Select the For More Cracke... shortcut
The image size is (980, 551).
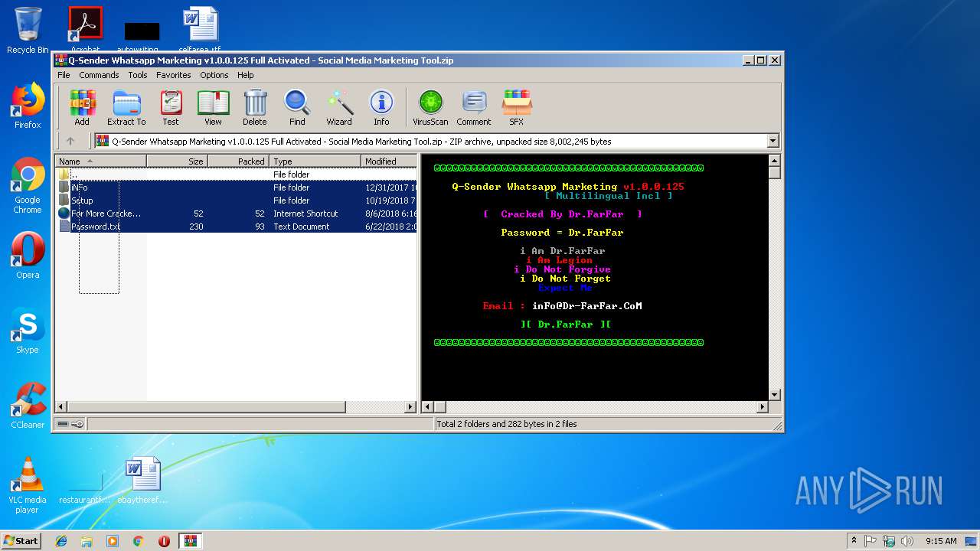tap(237, 214)
